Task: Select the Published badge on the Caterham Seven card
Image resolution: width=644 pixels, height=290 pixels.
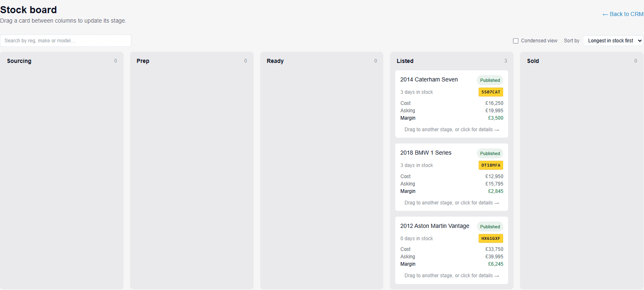Action: [x=490, y=80]
